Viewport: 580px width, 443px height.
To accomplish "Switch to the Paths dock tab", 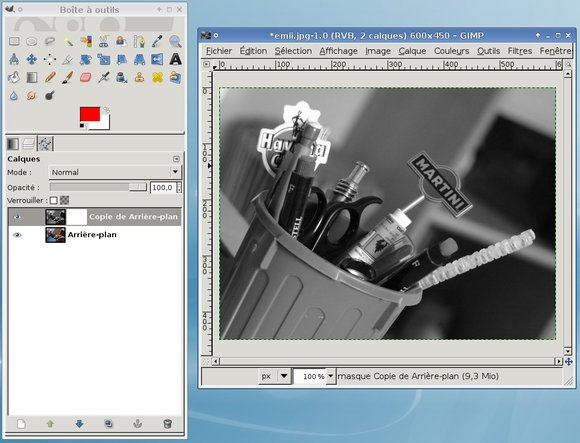I will point(45,143).
